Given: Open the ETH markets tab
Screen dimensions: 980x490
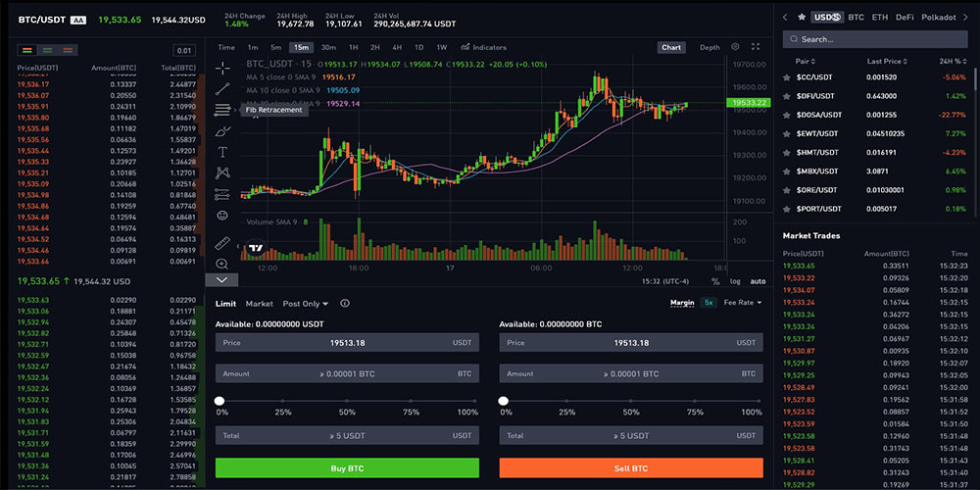Looking at the screenshot, I should (880, 18).
